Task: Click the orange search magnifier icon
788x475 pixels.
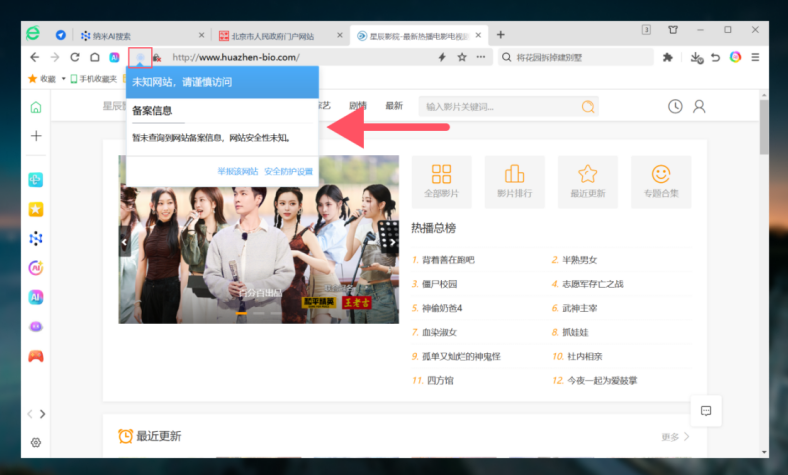Action: coord(587,106)
